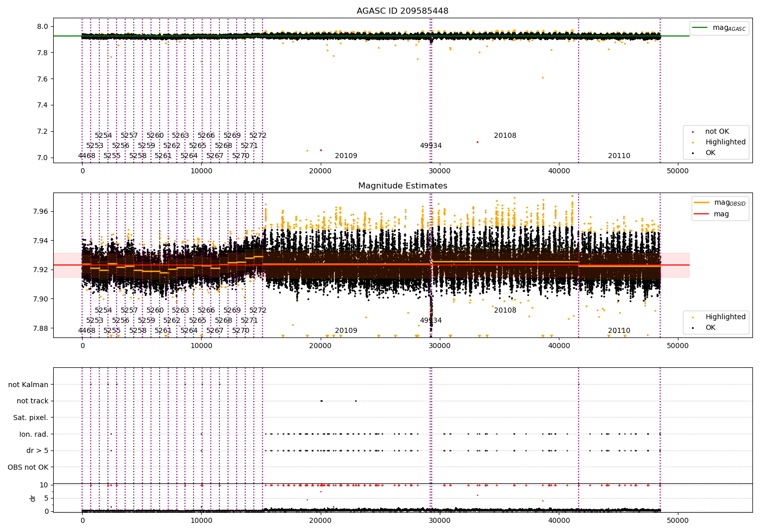This screenshot has height=532, width=760.
Task: Click the 20000 x-axis tick under the top plot
Action: coord(320,171)
